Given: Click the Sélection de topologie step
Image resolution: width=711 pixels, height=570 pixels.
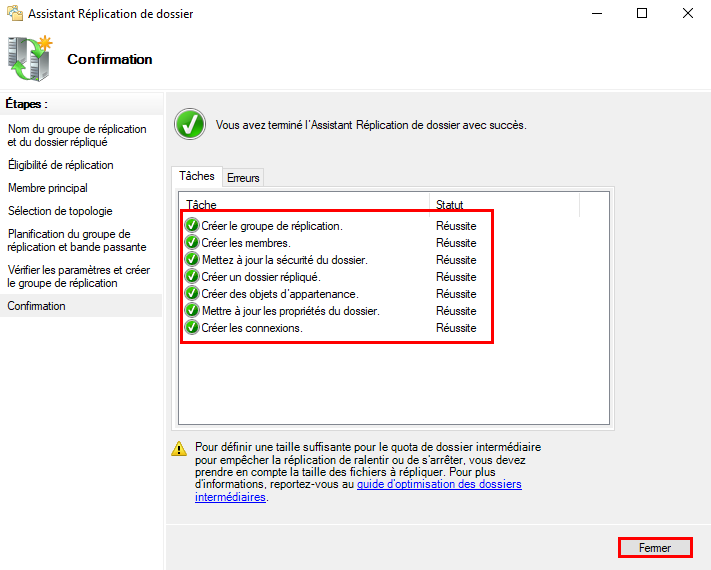Looking at the screenshot, I should coord(60,211).
